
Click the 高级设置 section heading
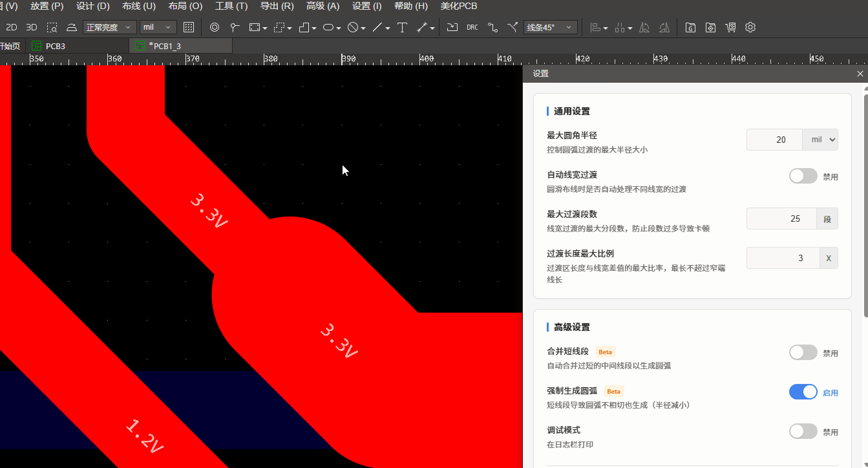point(572,327)
